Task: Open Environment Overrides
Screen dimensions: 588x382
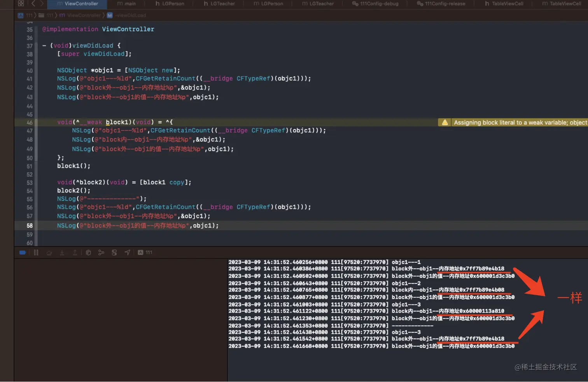Action: click(x=114, y=252)
